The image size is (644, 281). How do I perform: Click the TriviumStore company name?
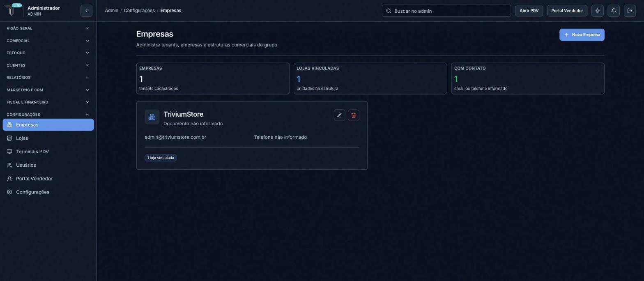click(x=183, y=114)
